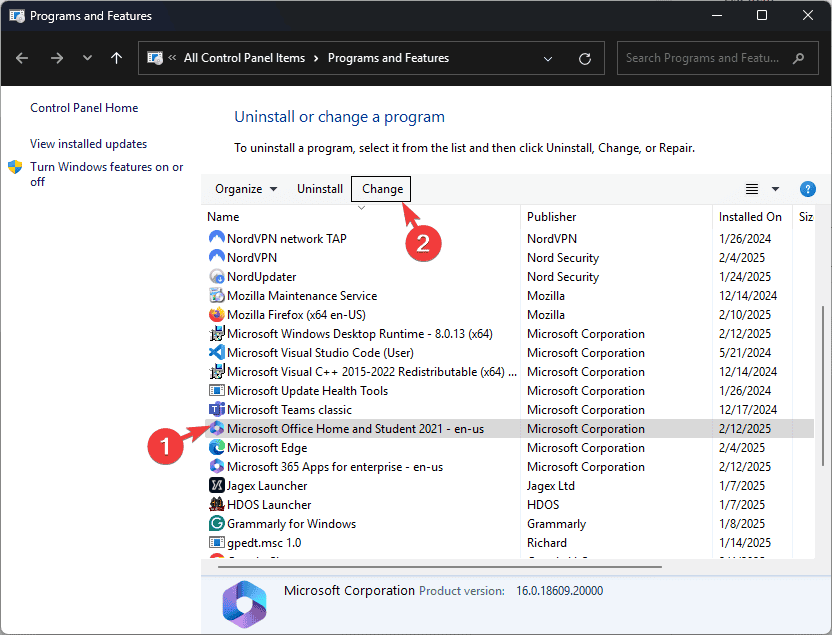
Task: Click the search magnifier icon
Action: pos(799,58)
